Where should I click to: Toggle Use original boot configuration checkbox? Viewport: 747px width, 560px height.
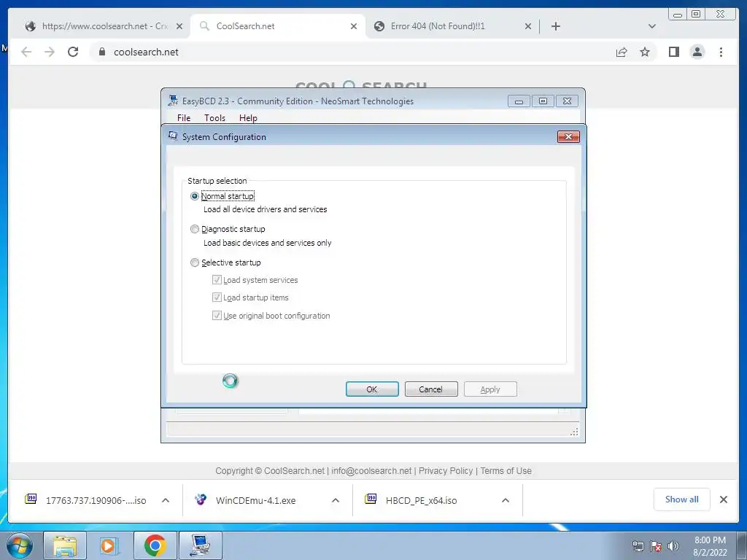(217, 315)
